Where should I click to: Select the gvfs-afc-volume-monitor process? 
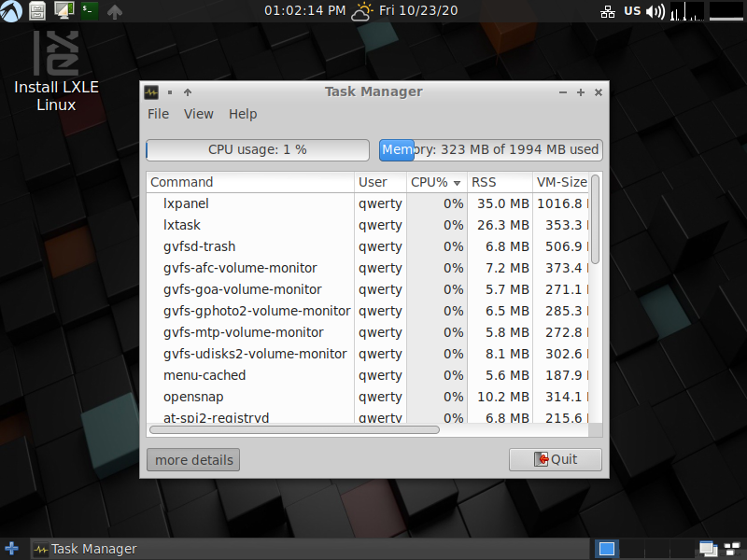[367, 268]
